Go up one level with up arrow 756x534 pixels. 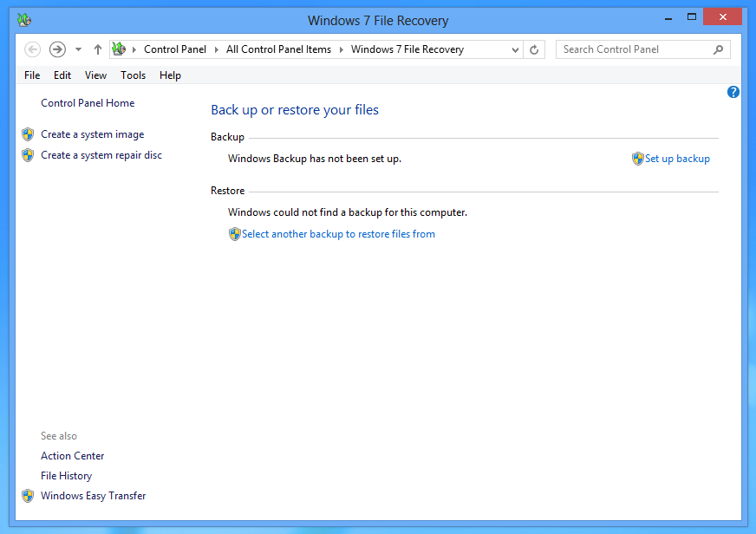(98, 49)
